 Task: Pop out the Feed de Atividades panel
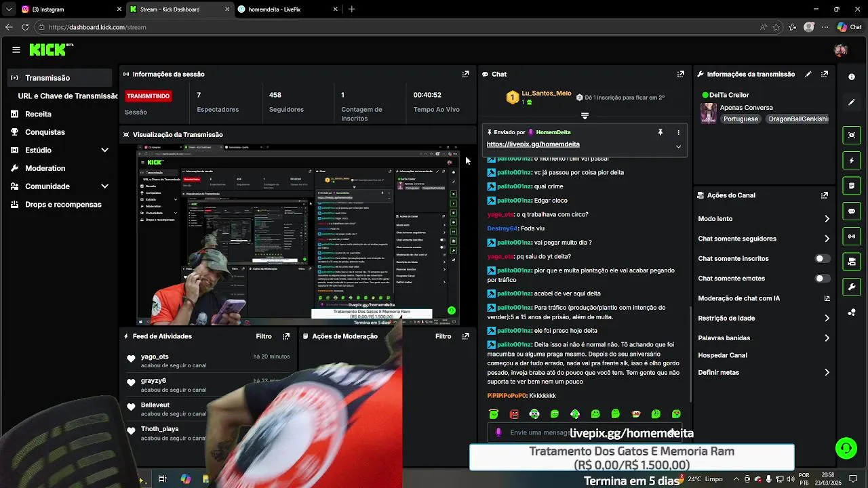286,336
